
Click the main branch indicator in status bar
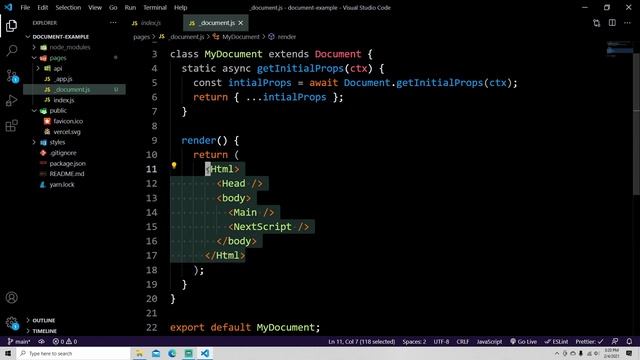(19, 342)
